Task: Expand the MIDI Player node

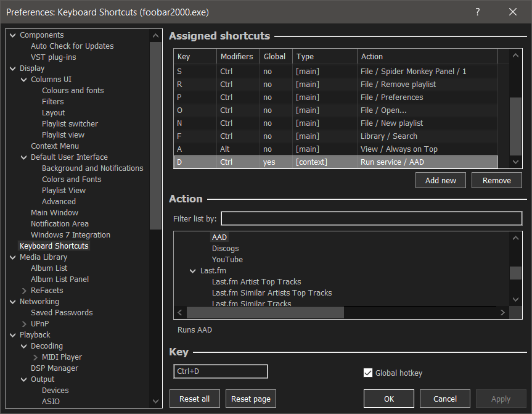Action: (35, 357)
